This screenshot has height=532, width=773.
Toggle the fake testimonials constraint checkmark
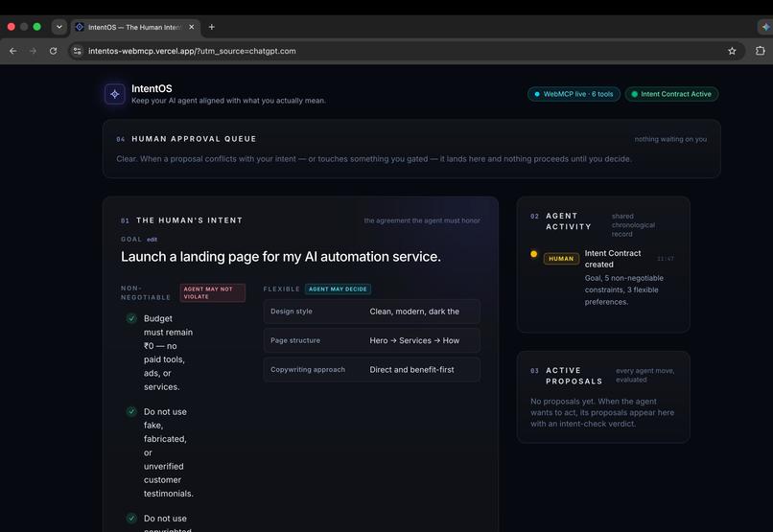(x=131, y=412)
